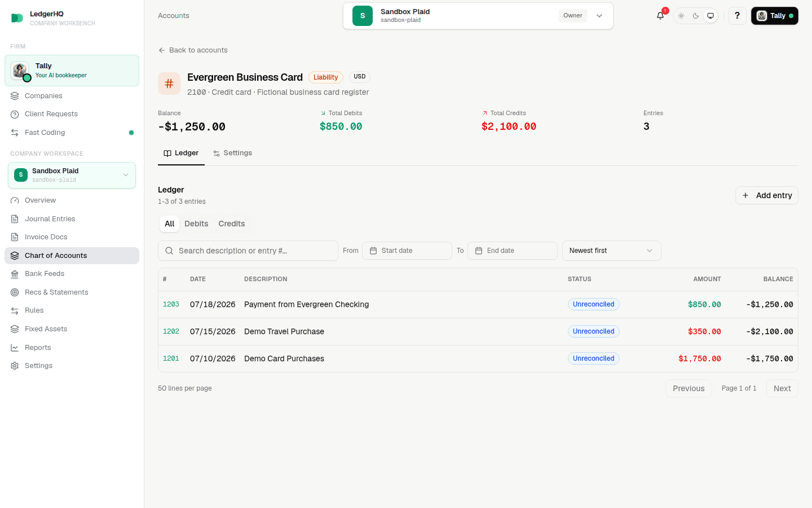812x508 pixels.
Task: Select system theme monitor icon
Action: tap(710, 16)
